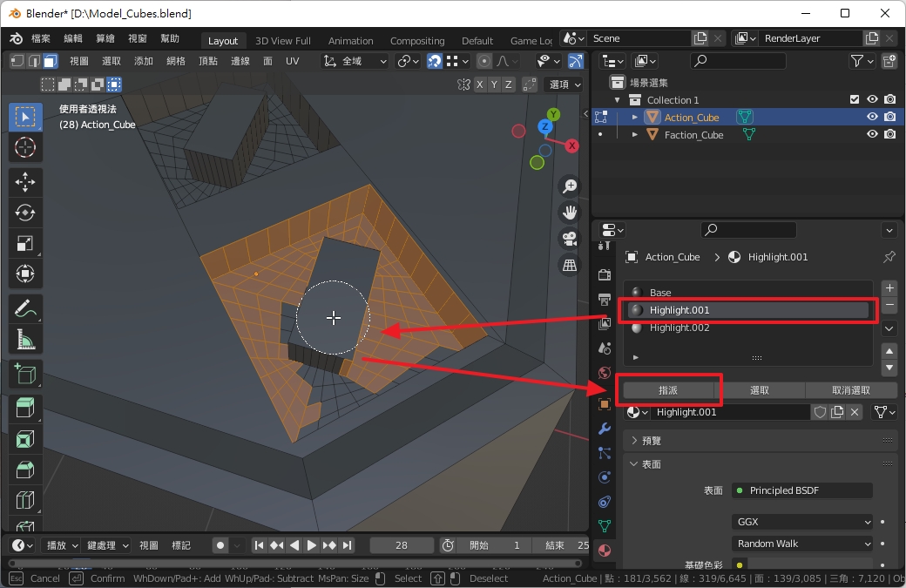Switch to the Animation workspace tab
Viewport: 906px width, 588px height.
point(350,40)
